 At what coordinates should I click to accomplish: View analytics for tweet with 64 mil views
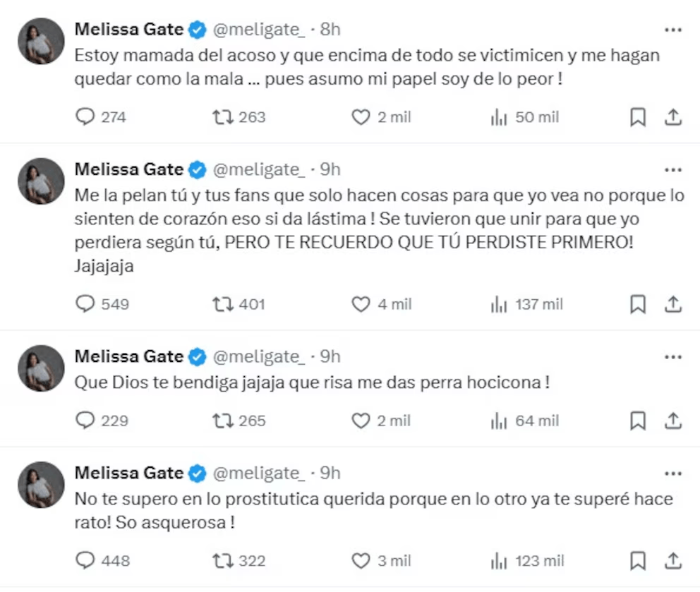(499, 421)
